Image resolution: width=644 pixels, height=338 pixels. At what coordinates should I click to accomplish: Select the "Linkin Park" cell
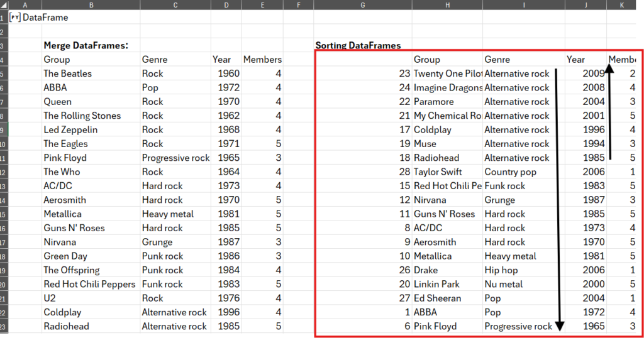[x=447, y=284]
